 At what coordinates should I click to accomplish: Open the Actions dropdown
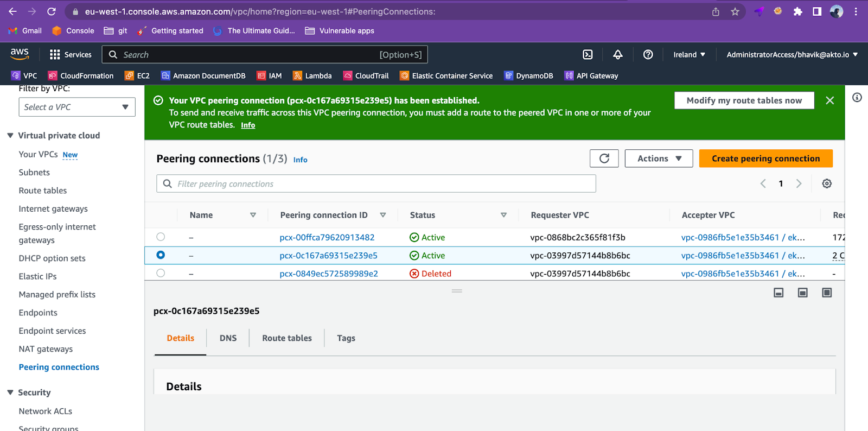pos(659,159)
